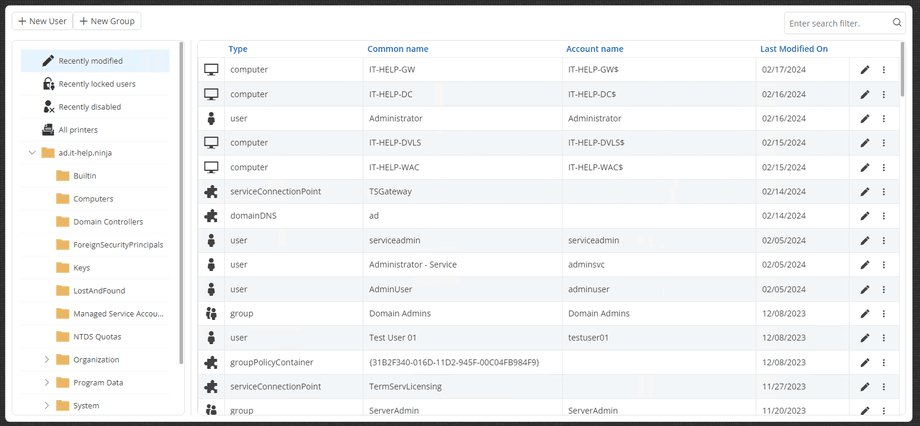
Task: Click into the search filter field
Action: 837,23
